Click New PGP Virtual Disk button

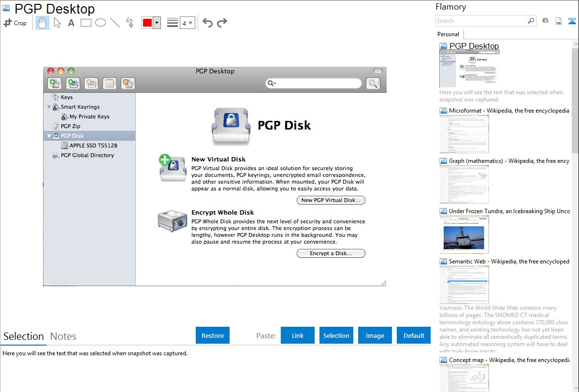331,200
